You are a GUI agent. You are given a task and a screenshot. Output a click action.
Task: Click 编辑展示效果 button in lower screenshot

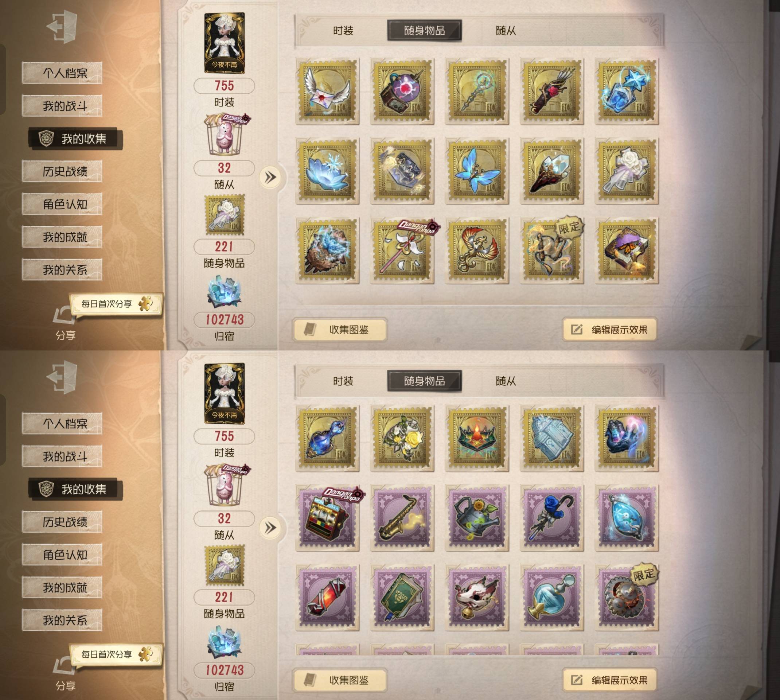coord(610,680)
